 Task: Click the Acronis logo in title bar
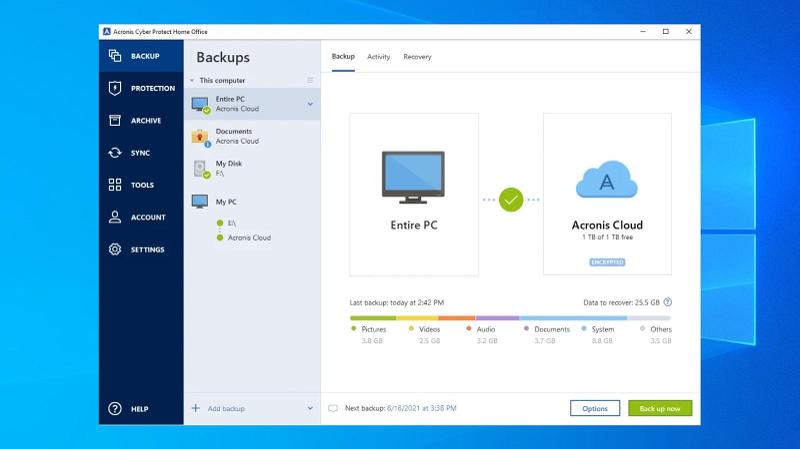(107, 32)
